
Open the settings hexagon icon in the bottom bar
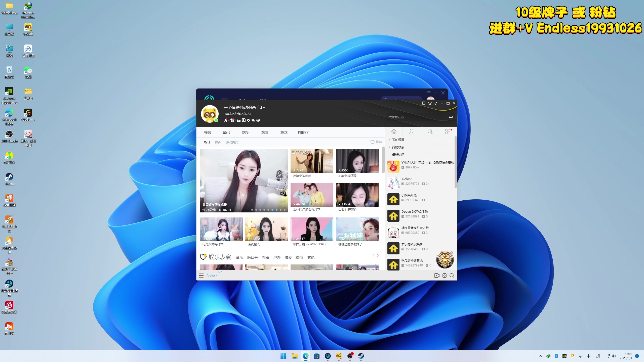[x=445, y=276]
